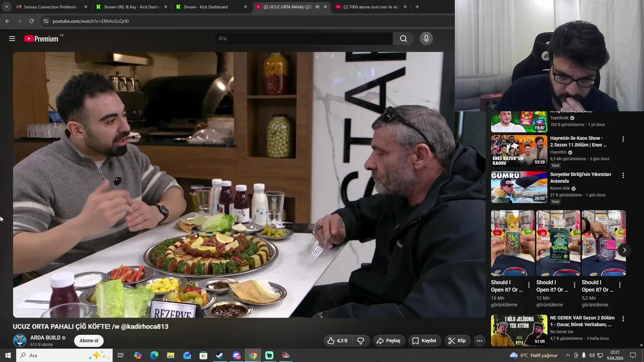Switch to 7000 abone özel YouTube tab
Image resolution: width=644 pixels, height=362 pixels.
370,7
